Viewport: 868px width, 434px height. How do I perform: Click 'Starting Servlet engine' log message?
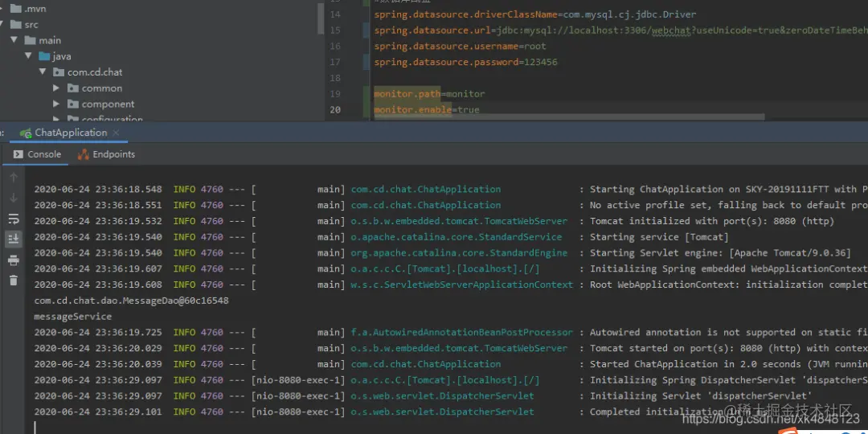coord(720,253)
